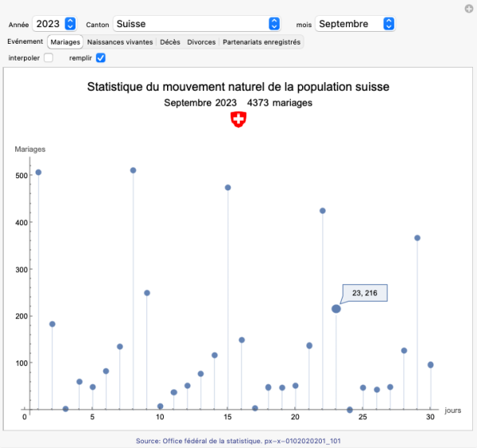Choose the Divorces event tab
The height and width of the screenshot is (448, 477).
pyautogui.click(x=201, y=41)
